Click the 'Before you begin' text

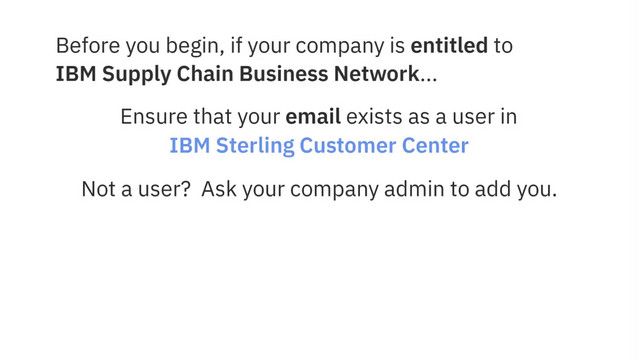click(140, 46)
